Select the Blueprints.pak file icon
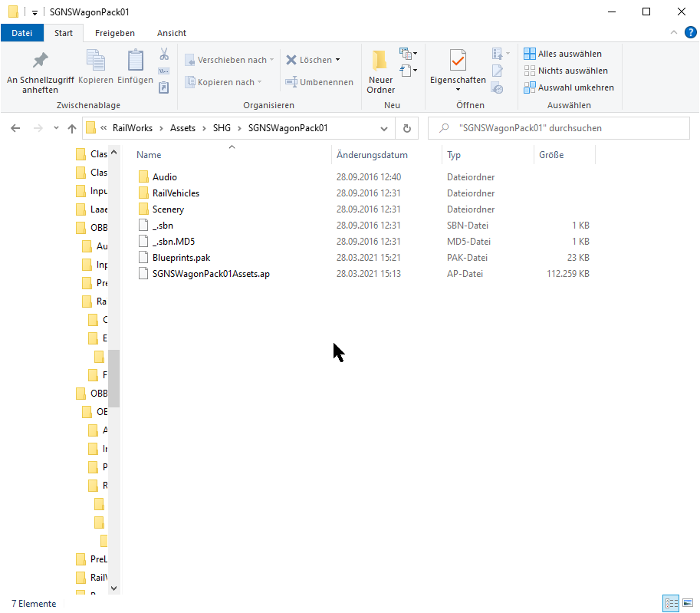 pyautogui.click(x=143, y=257)
